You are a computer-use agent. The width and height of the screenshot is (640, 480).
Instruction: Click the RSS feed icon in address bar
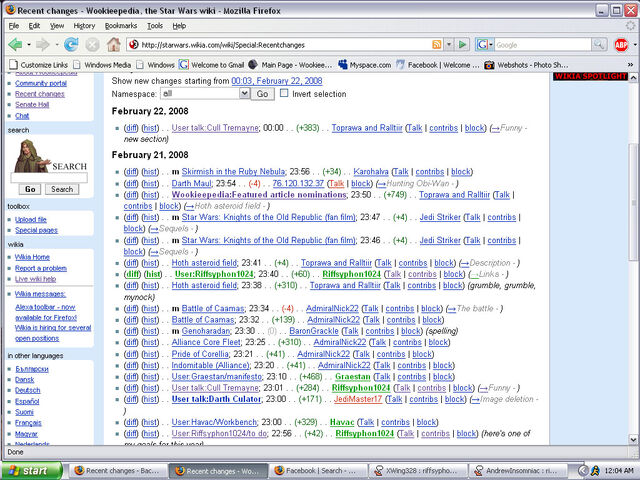[437, 44]
